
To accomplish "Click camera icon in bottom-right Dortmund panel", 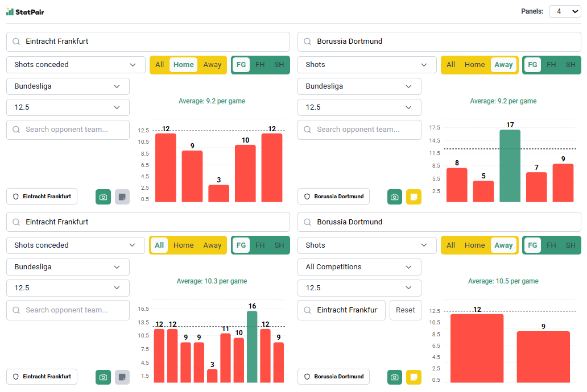I will pyautogui.click(x=395, y=377).
